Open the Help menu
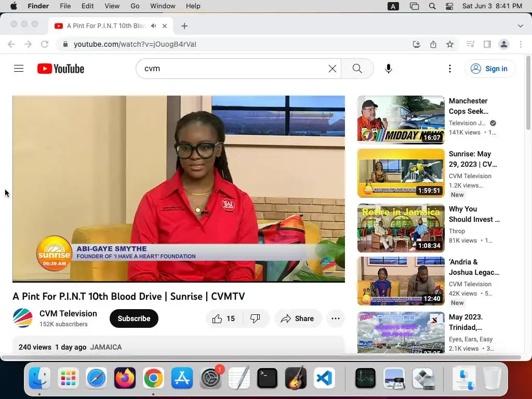 coord(193,6)
